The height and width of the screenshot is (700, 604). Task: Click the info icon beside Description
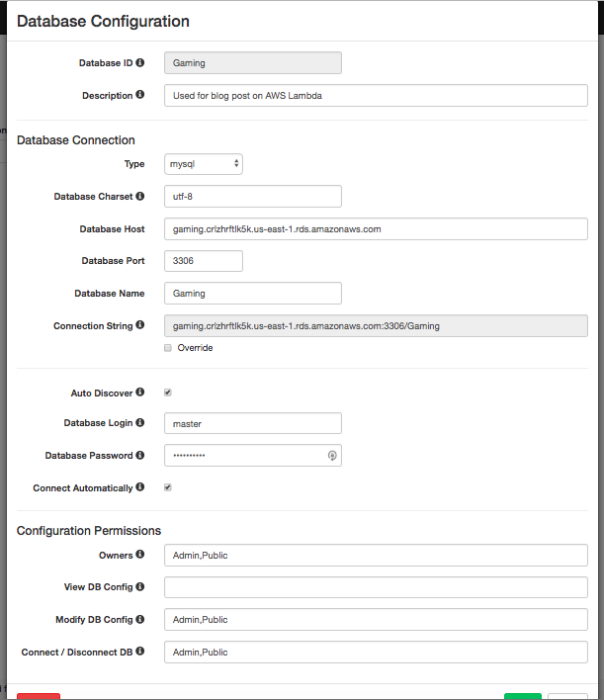[x=139, y=95]
